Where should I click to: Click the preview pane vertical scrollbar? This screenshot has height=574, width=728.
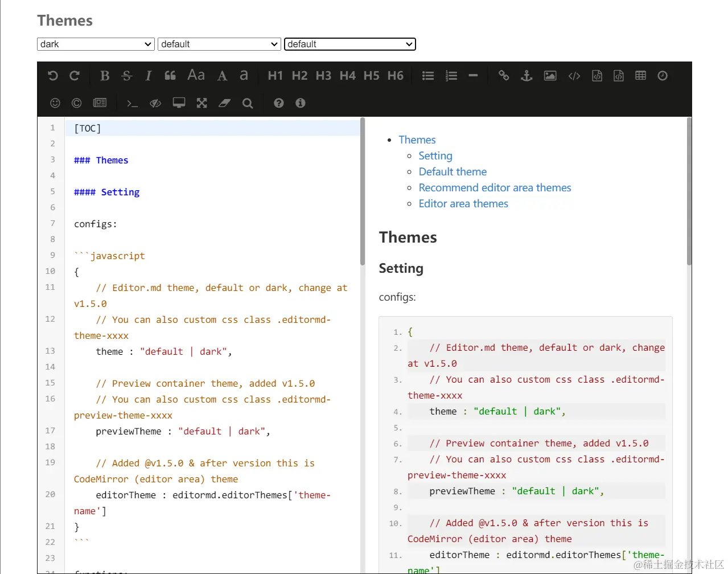click(689, 191)
